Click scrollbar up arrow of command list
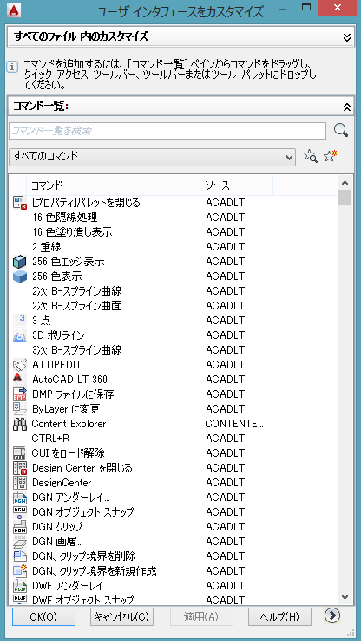 tap(345, 183)
